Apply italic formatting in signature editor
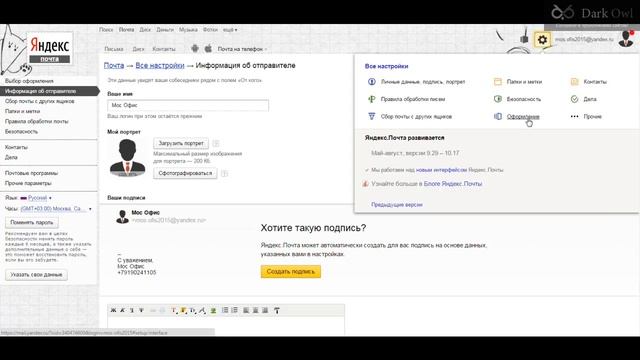Viewport: 640px width, 360px height. coord(122,310)
